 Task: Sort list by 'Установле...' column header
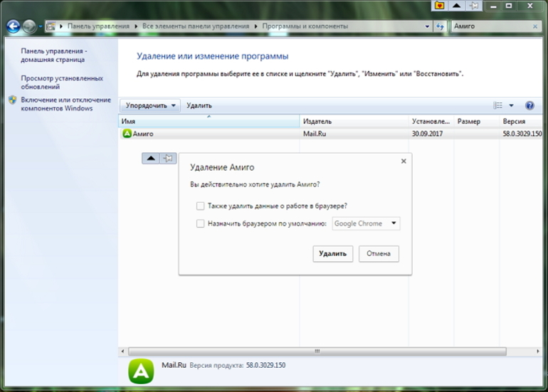431,121
